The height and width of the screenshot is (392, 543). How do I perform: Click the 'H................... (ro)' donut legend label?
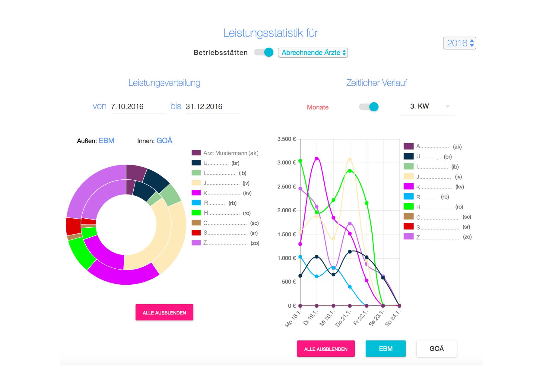click(x=227, y=213)
